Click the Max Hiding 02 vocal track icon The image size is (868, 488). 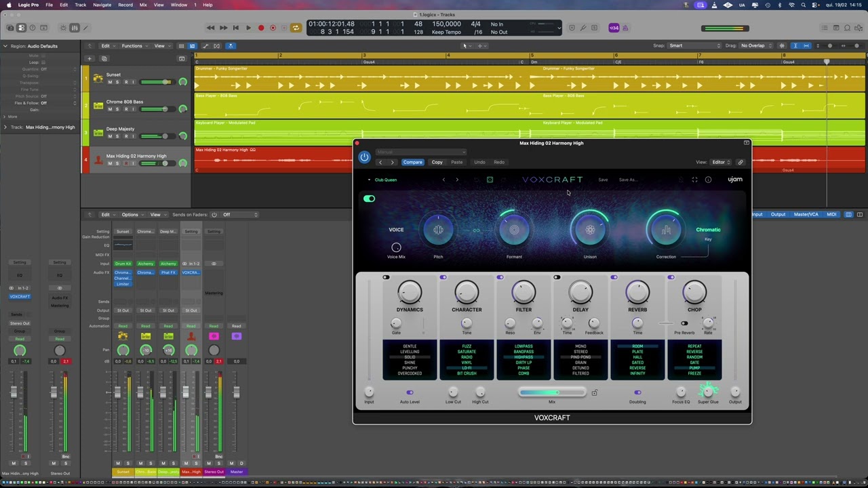point(98,160)
